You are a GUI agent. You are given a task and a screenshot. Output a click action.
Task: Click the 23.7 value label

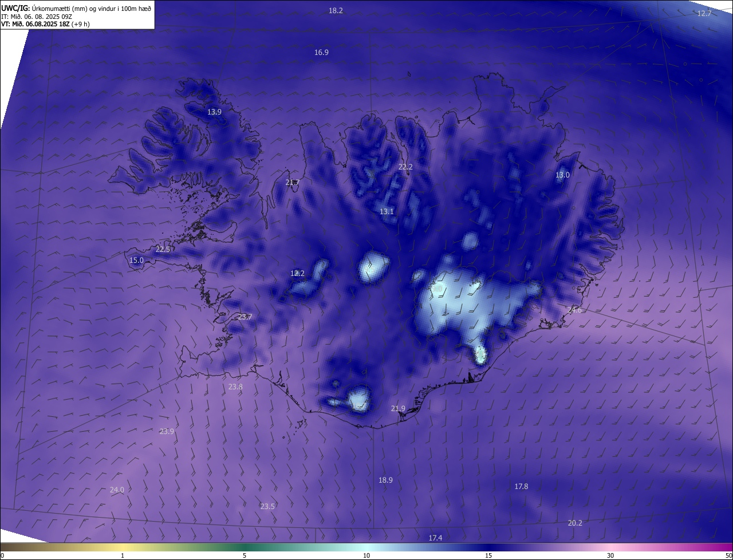[x=245, y=317]
